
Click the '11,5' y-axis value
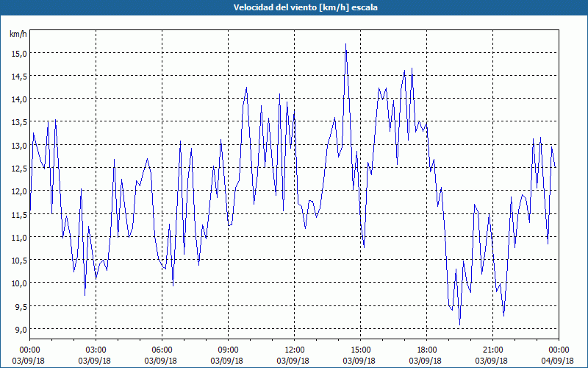20,214
